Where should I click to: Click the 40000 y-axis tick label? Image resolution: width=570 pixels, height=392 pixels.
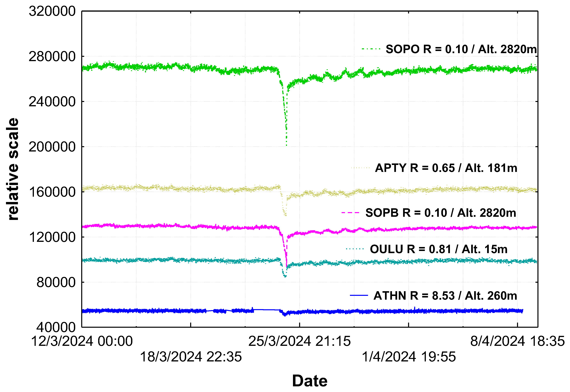coord(56,327)
